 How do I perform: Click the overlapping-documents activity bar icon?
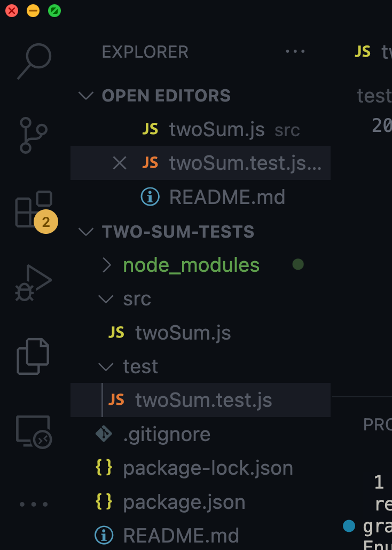coord(34,356)
